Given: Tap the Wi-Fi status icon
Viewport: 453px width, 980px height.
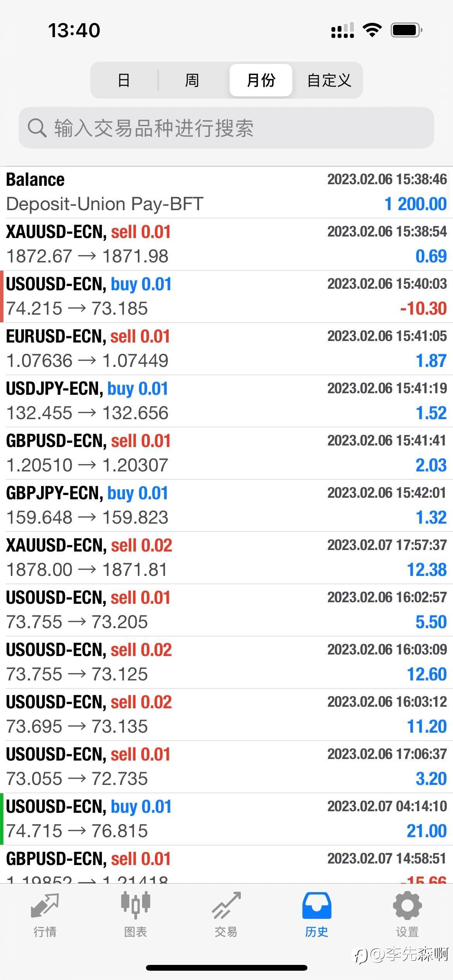Looking at the screenshot, I should [372, 30].
